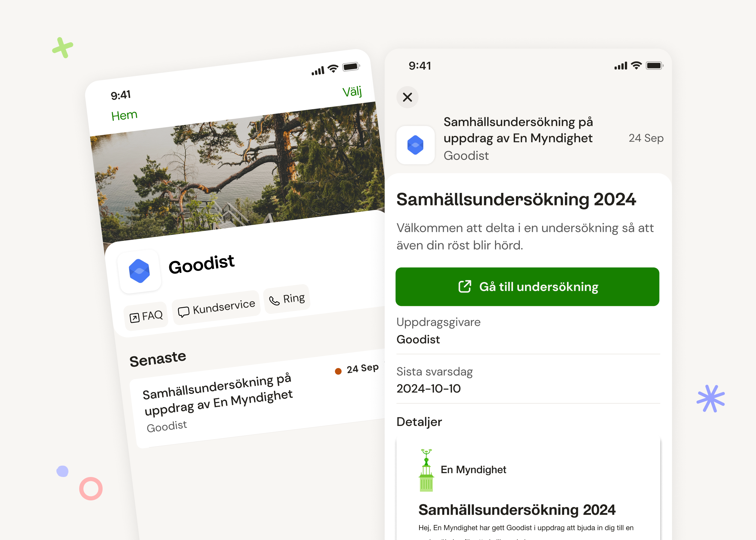Tap the battery icon on left phone
The width and height of the screenshot is (756, 540).
click(x=351, y=67)
